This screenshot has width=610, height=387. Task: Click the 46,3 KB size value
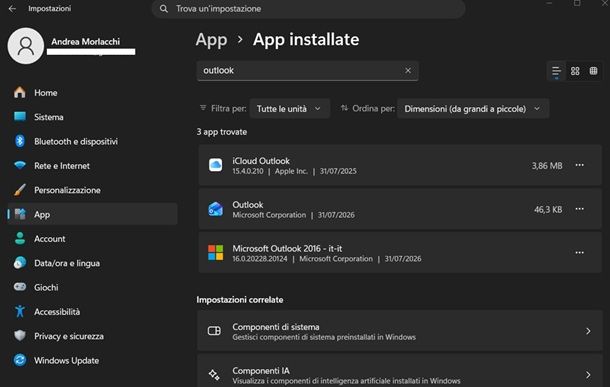tap(548, 210)
